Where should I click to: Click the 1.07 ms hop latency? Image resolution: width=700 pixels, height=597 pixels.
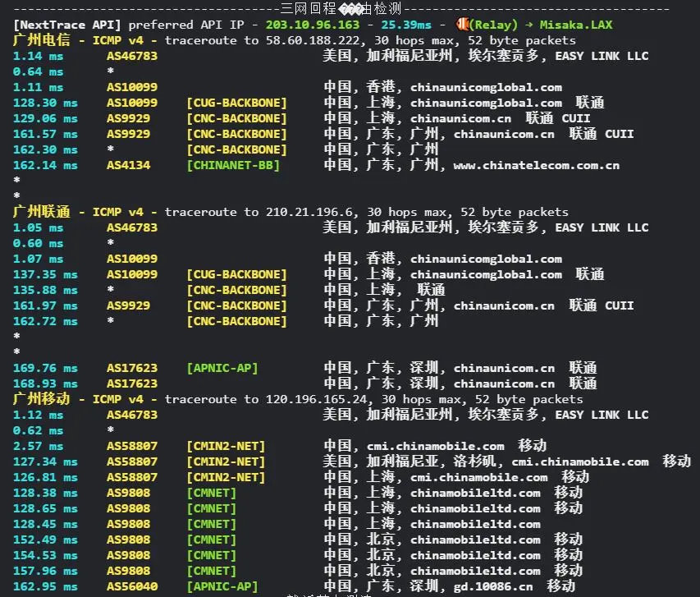38,259
